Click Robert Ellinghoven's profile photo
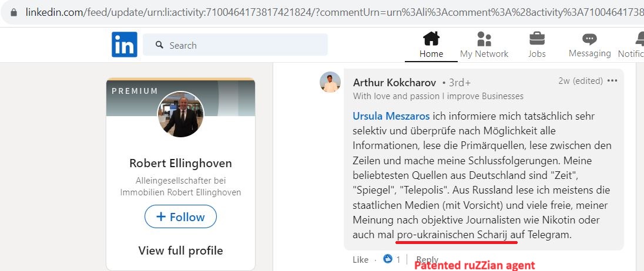The image size is (644, 271). (181, 114)
